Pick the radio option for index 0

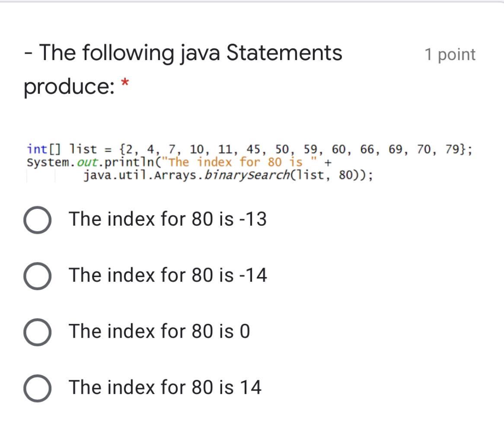[38, 332]
